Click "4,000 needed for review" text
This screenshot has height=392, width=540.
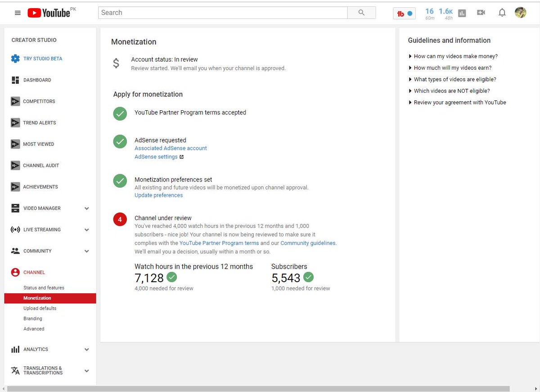click(x=164, y=288)
